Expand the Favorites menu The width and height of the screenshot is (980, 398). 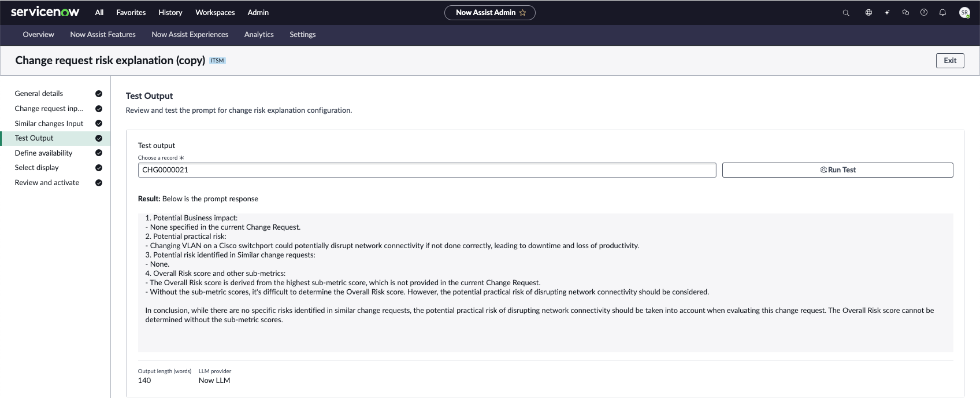tap(131, 13)
